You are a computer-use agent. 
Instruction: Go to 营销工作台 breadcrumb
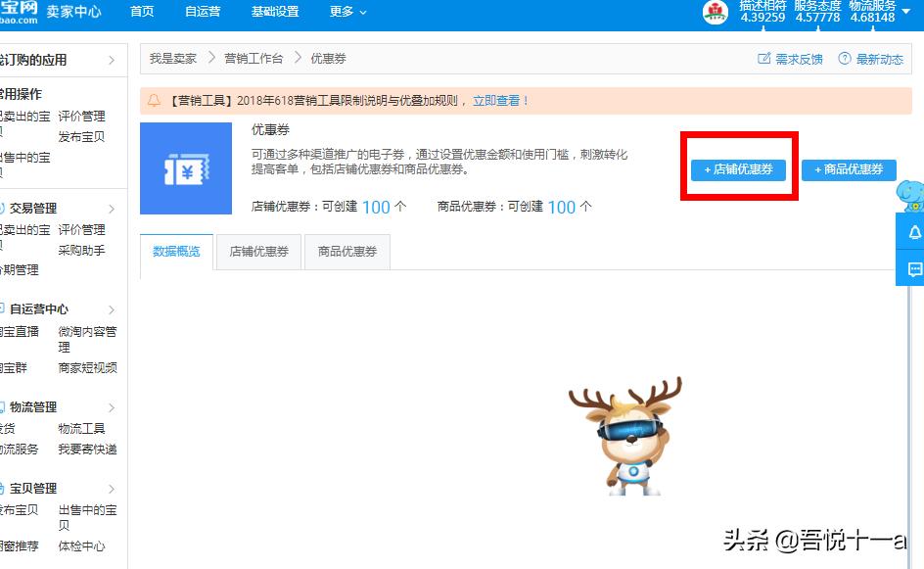(x=254, y=59)
